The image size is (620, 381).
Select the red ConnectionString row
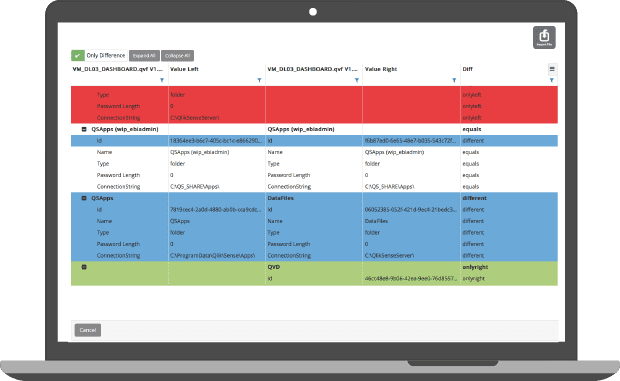(314, 118)
